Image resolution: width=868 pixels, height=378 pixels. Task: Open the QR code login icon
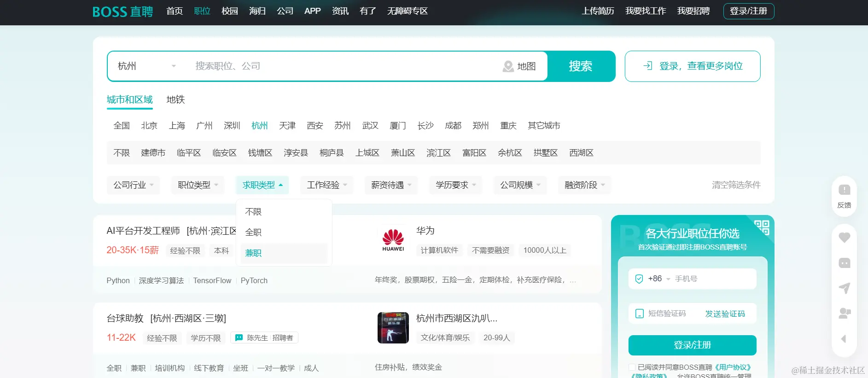pos(762,227)
